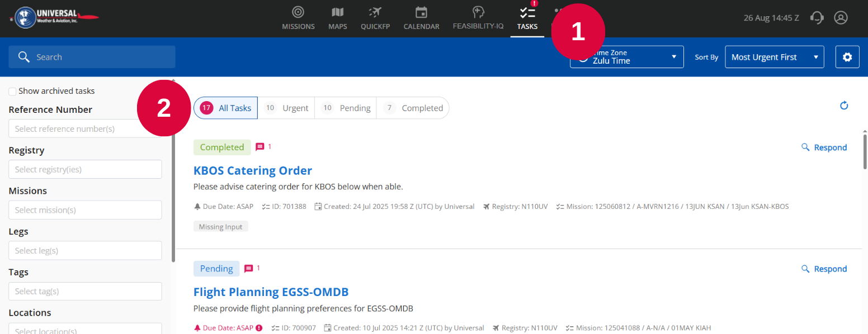Click the headset support icon
The width and height of the screenshot is (868, 334).
(817, 18)
